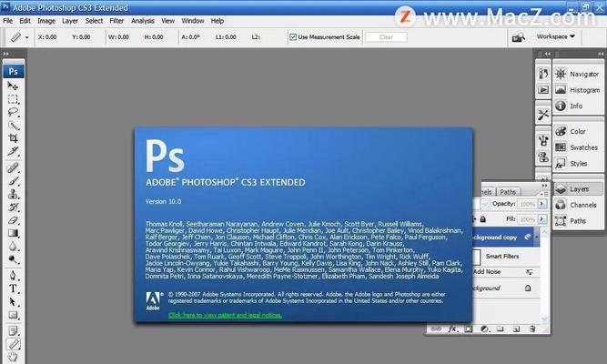Click the Delete layer trash icon
The image size is (607, 364).
[532, 329]
